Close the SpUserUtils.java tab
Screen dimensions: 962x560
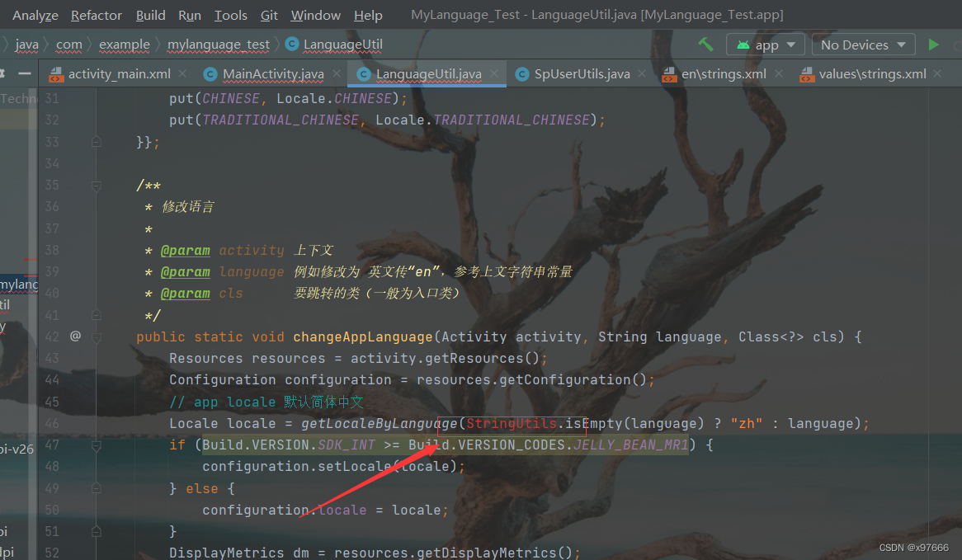tap(642, 73)
